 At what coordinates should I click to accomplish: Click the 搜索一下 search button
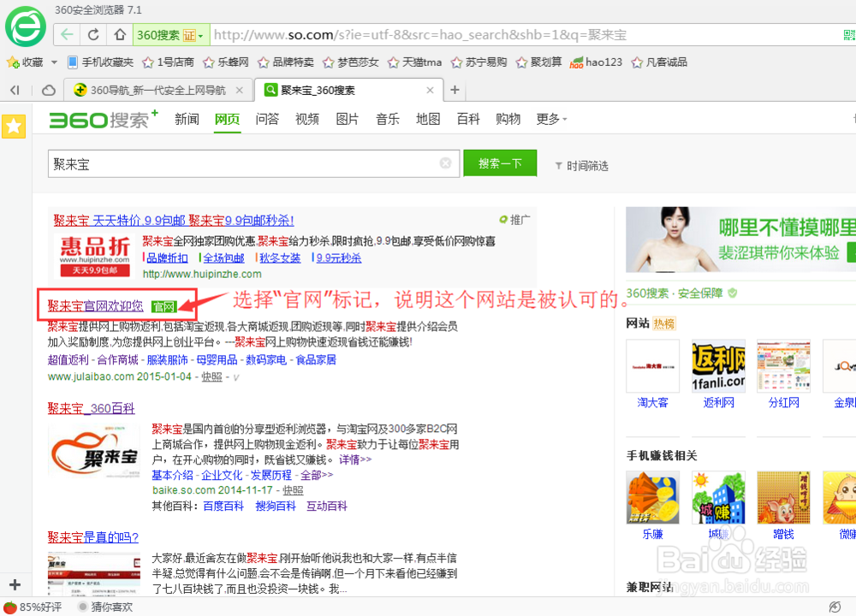point(500,163)
